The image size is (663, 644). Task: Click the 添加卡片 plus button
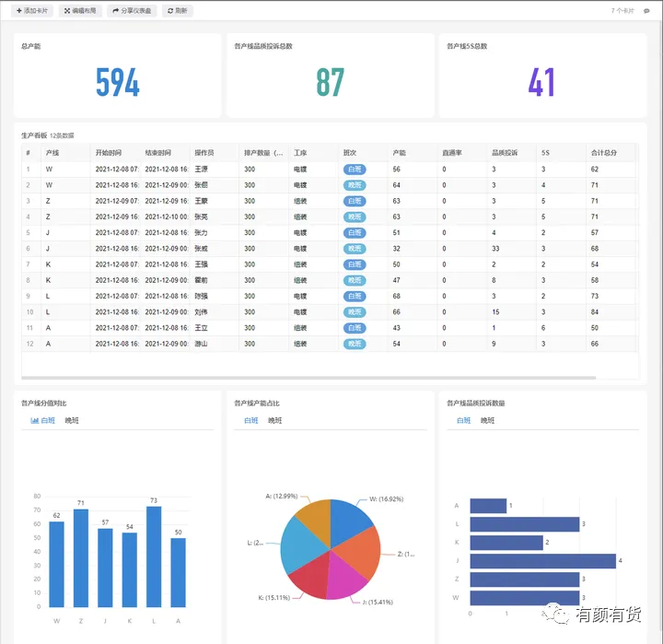point(32,10)
